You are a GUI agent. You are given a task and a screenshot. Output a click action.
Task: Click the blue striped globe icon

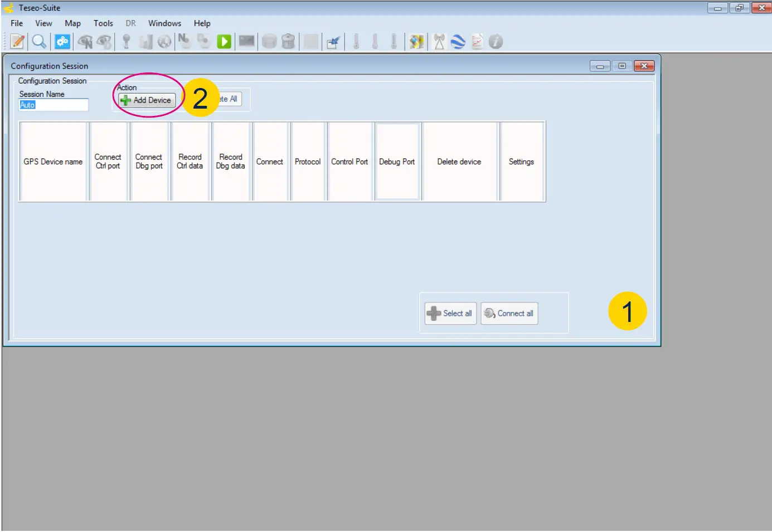[x=458, y=42]
